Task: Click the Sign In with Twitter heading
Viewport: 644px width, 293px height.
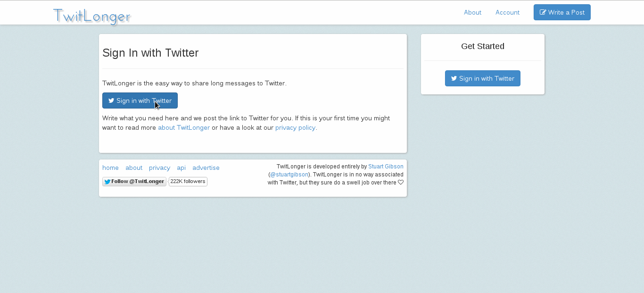Action: coord(150,53)
